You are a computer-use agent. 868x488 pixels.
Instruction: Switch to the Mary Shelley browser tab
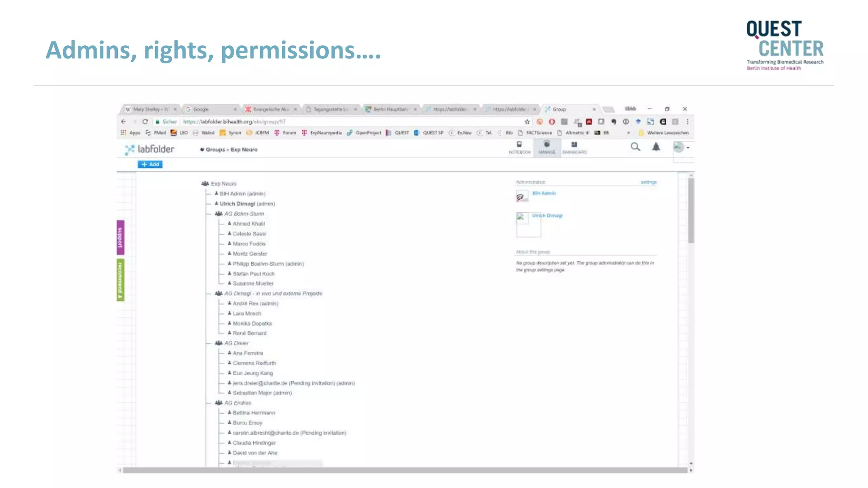(x=150, y=109)
